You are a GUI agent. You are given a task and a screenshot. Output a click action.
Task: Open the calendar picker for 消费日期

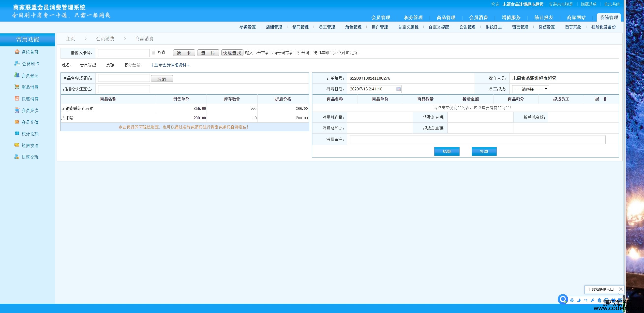[398, 89]
